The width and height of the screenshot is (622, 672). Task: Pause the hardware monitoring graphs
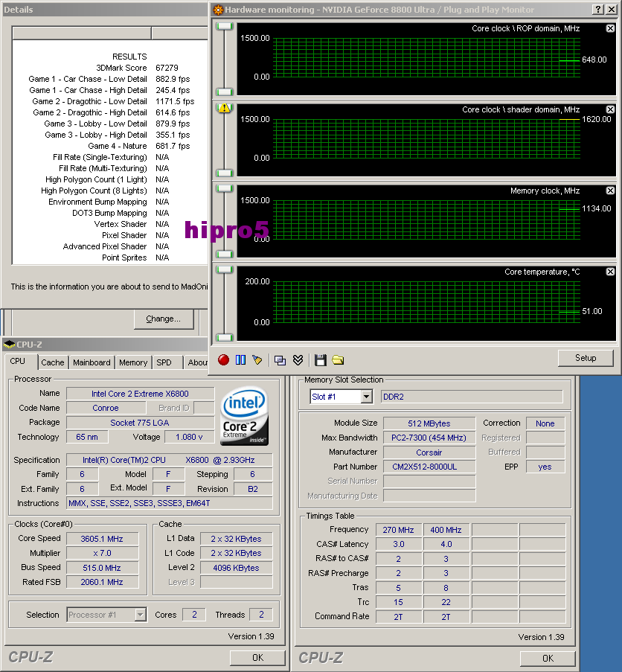coord(240,359)
